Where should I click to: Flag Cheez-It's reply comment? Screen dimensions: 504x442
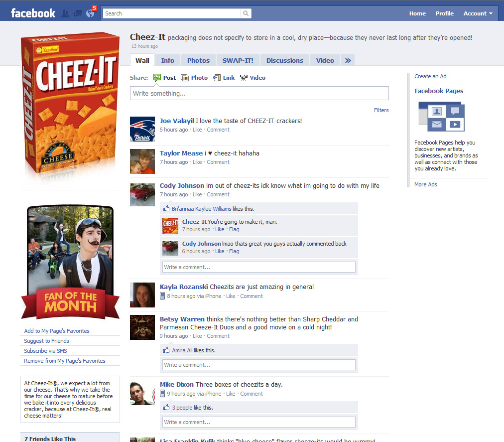click(234, 229)
